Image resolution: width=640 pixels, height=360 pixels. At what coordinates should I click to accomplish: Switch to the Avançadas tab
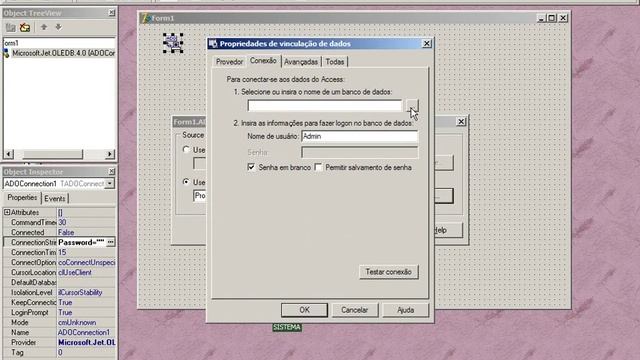301,62
